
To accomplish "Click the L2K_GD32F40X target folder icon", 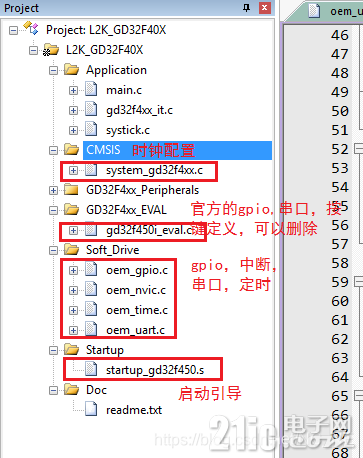I will point(51,50).
